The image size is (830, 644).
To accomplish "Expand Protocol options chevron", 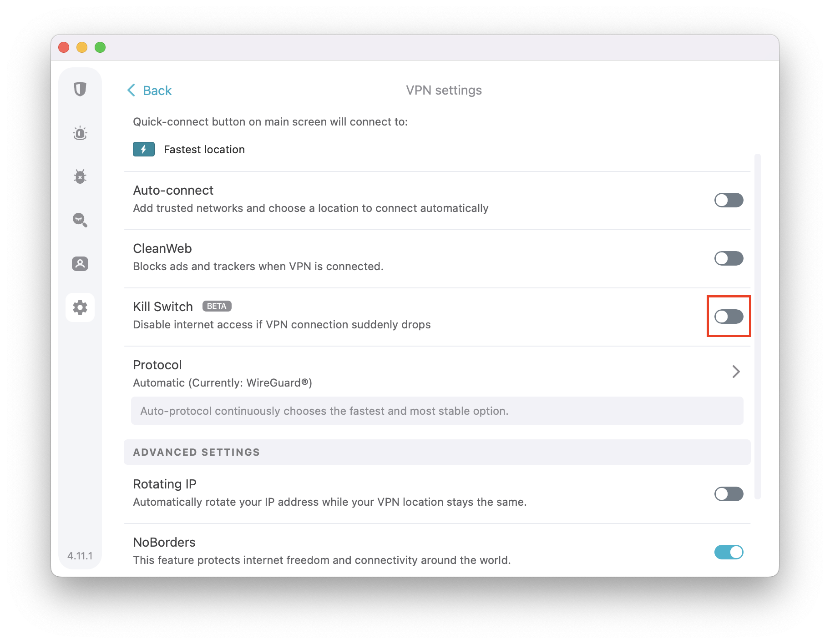I will 736,372.
